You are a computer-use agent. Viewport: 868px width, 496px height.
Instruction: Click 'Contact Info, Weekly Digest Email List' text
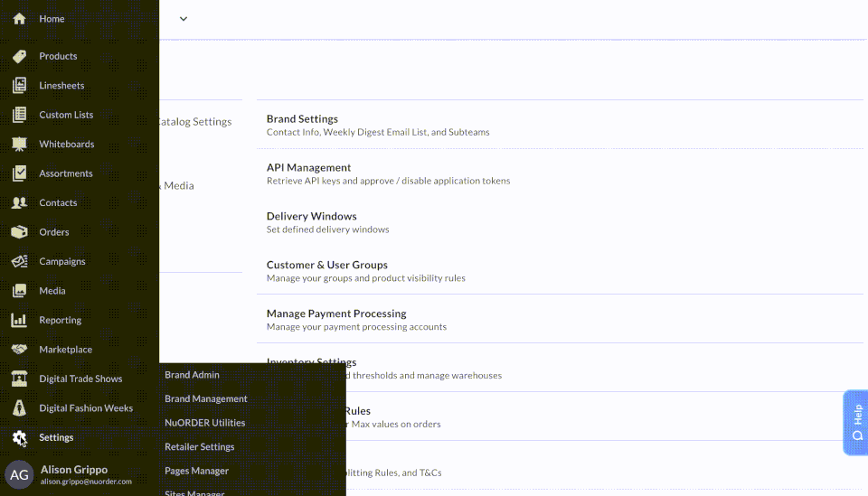[378, 132]
